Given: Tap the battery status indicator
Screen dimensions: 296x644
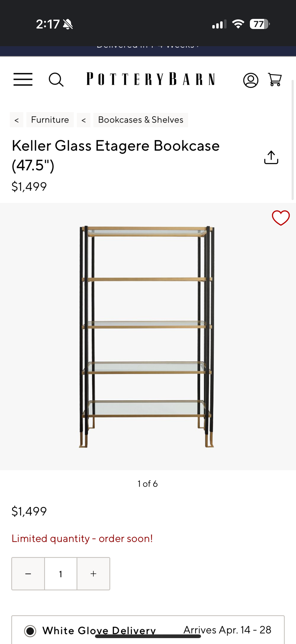Looking at the screenshot, I should coord(259,24).
